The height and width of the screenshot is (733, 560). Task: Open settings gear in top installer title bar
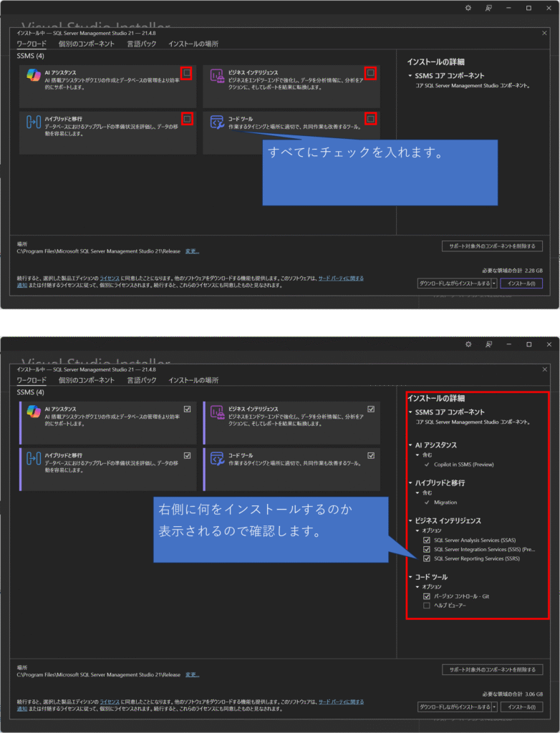(468, 8)
